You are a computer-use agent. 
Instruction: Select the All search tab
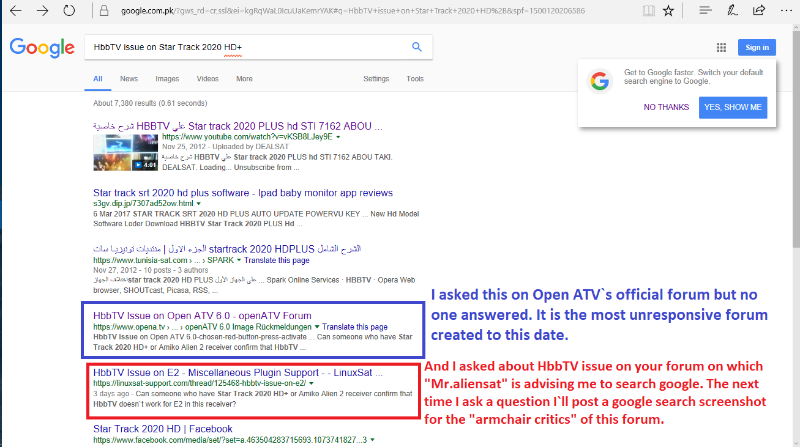(x=97, y=79)
